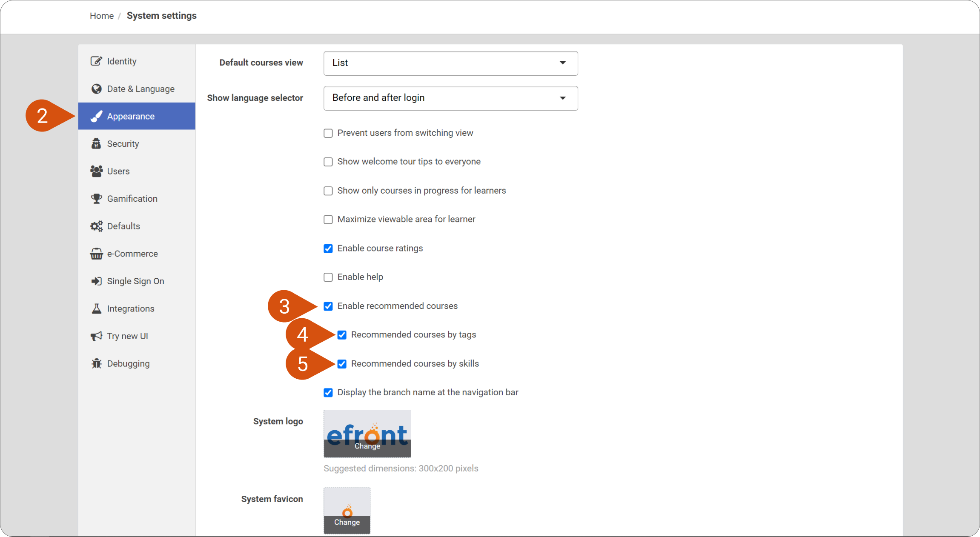The height and width of the screenshot is (537, 980).
Task: Click the Security guard icon
Action: (x=96, y=144)
